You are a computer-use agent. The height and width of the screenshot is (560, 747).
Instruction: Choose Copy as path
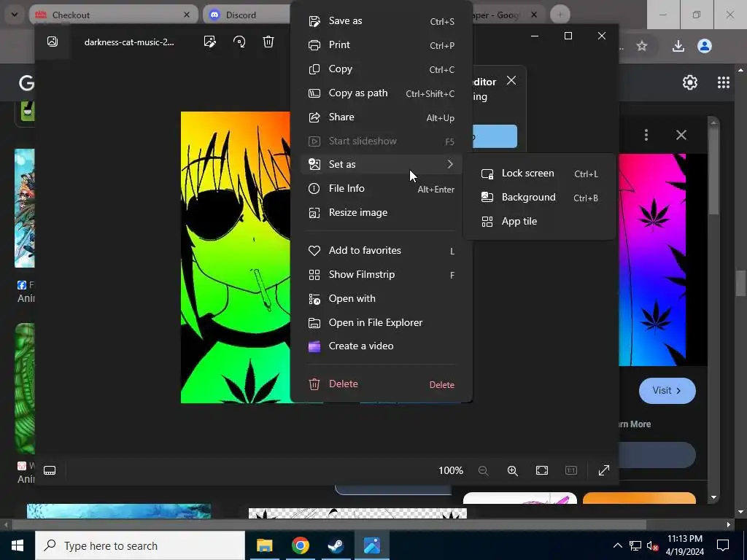coord(381,93)
